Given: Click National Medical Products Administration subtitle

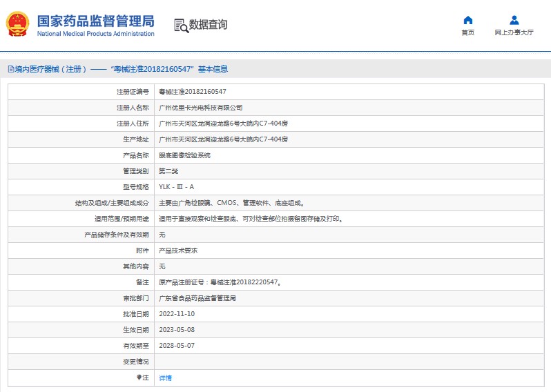Looking at the screenshot, I should [x=95, y=34].
